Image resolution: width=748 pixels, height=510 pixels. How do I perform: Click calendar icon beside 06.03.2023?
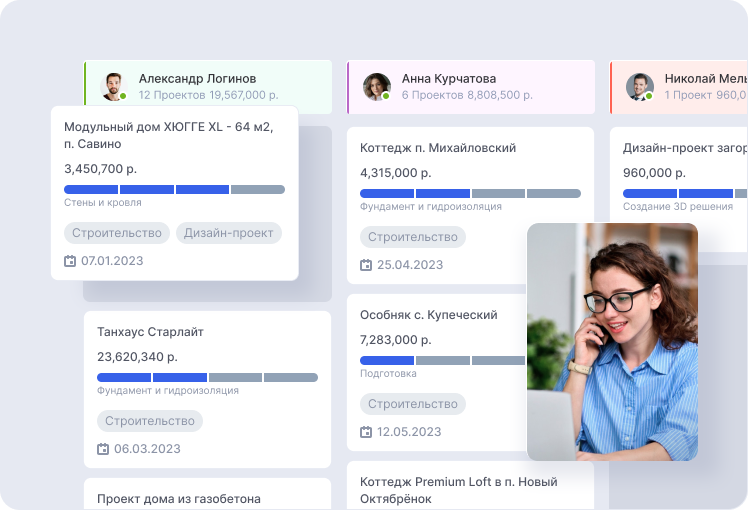(103, 449)
